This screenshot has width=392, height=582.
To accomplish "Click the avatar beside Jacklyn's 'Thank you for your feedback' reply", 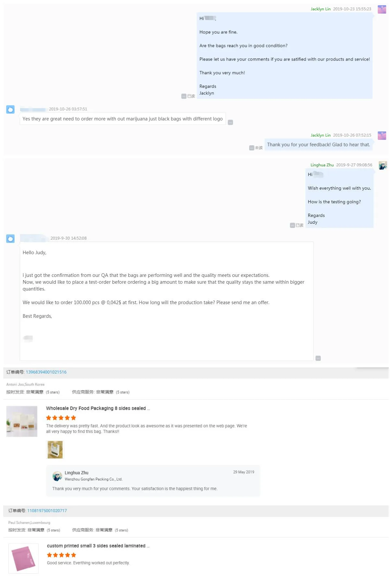I will 382,136.
